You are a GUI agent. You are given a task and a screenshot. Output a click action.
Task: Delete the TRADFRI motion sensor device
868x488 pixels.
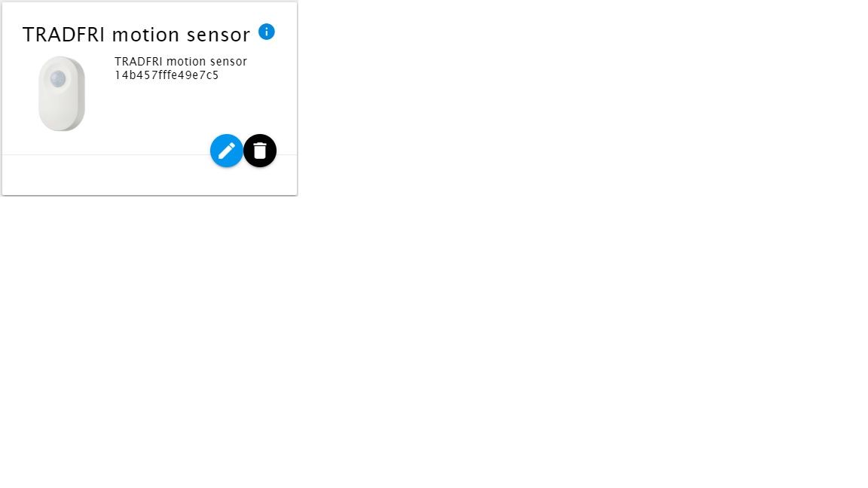(260, 151)
